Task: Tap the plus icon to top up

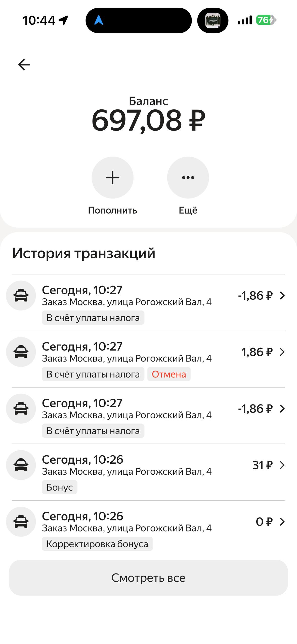Action: click(112, 178)
